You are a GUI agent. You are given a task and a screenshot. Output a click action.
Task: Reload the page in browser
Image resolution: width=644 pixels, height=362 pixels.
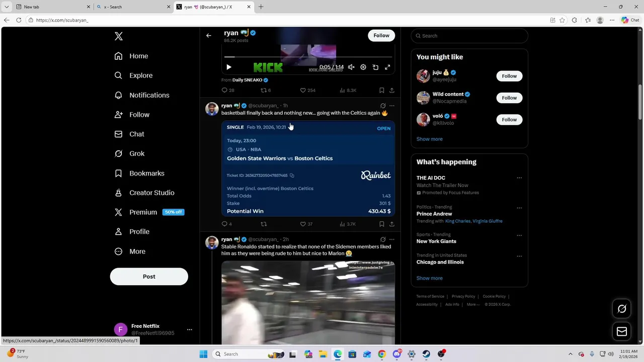(x=19, y=20)
